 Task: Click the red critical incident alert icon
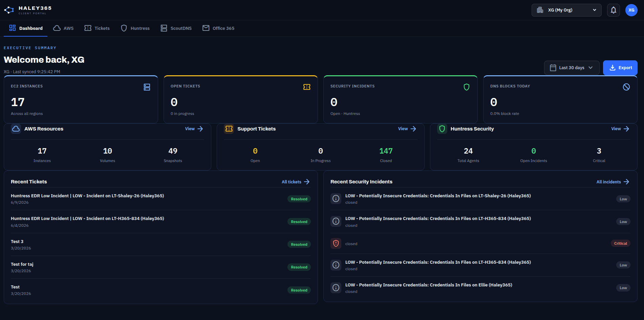coord(336,243)
